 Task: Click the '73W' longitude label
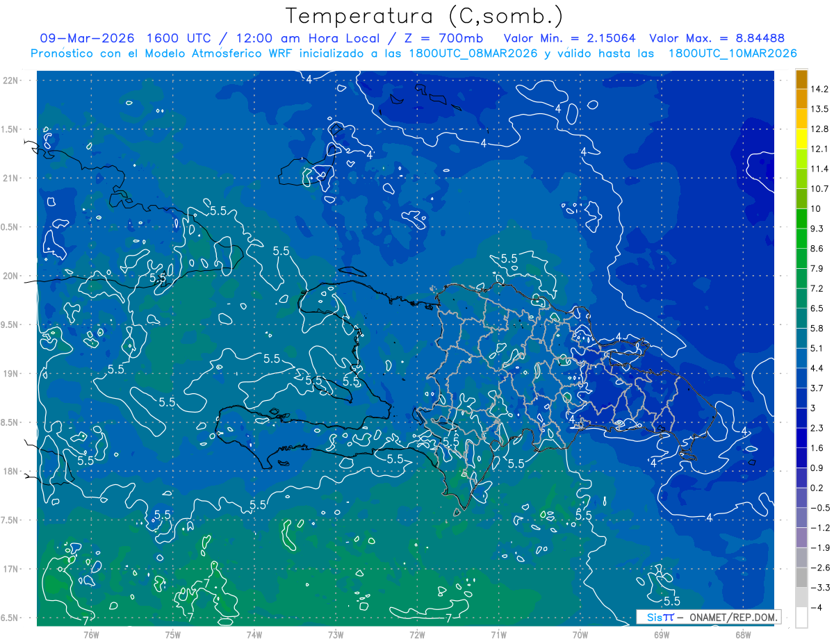click(x=336, y=635)
